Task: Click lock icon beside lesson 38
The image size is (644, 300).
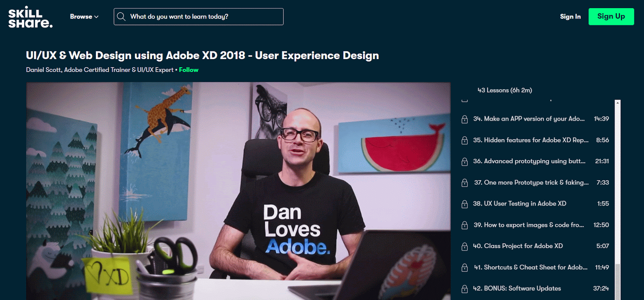Action: pos(464,204)
